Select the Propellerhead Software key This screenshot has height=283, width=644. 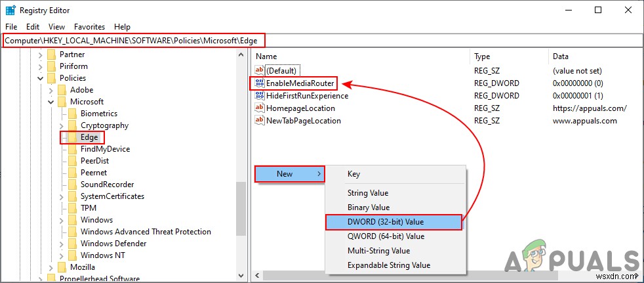pos(100,278)
